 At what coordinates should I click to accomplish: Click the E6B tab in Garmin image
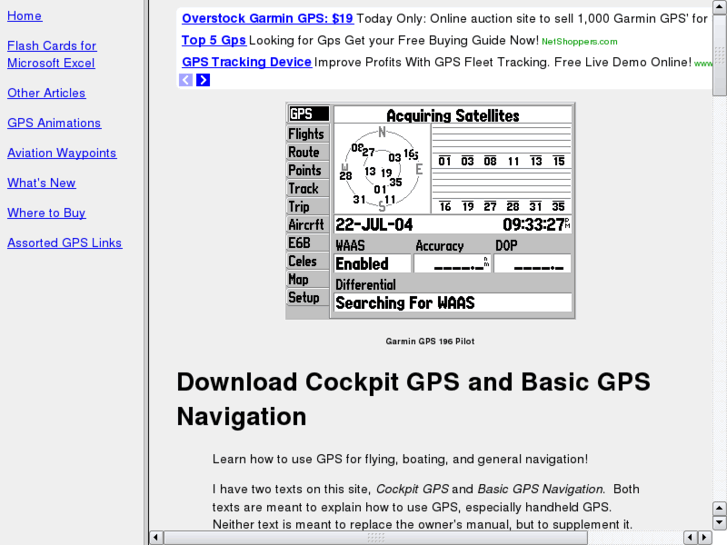pyautogui.click(x=308, y=243)
